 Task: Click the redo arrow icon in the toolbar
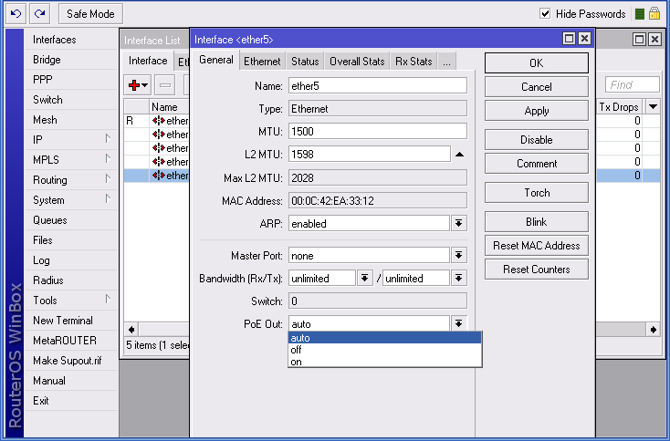39,14
